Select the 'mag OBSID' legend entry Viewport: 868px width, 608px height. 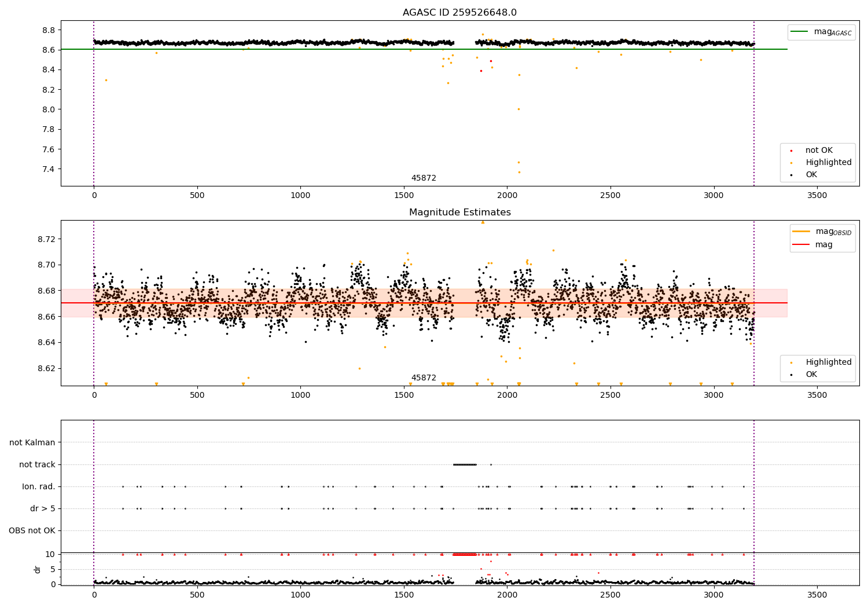(x=822, y=232)
